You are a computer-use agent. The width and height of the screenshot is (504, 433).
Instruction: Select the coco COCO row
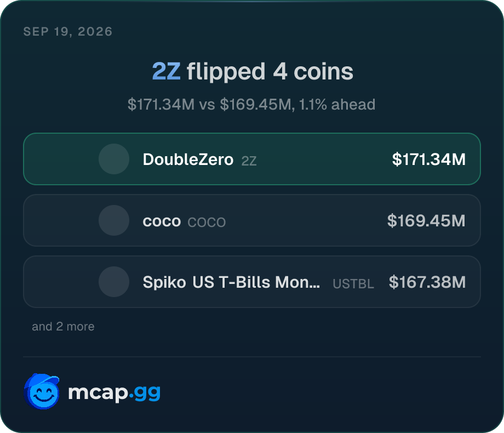point(252,220)
